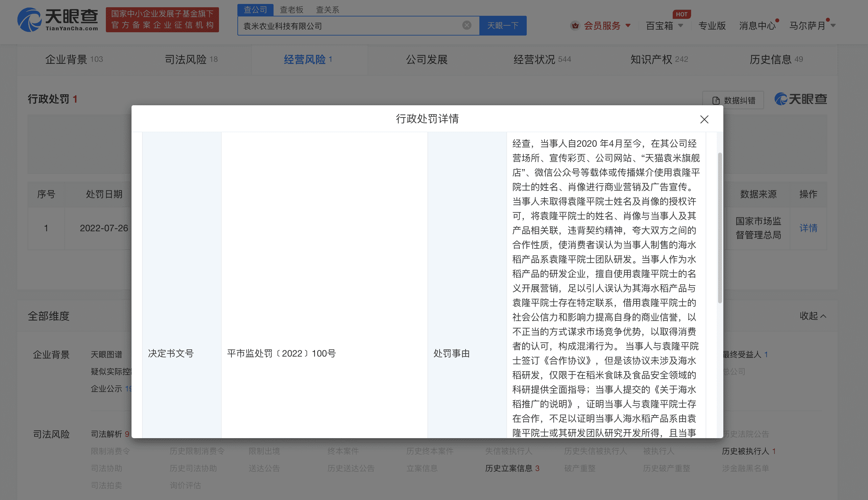
Task: Click the 会员服务 crown icon
Action: click(575, 25)
